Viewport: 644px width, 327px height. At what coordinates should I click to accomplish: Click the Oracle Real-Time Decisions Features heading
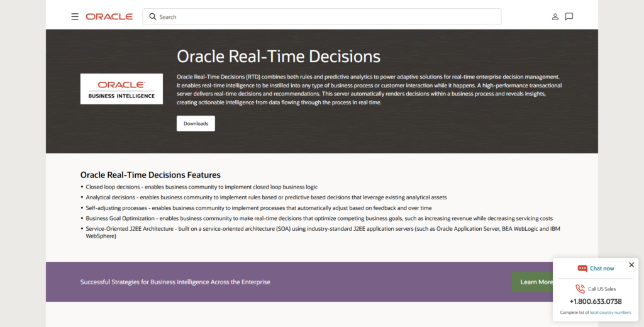pyautogui.click(x=150, y=175)
